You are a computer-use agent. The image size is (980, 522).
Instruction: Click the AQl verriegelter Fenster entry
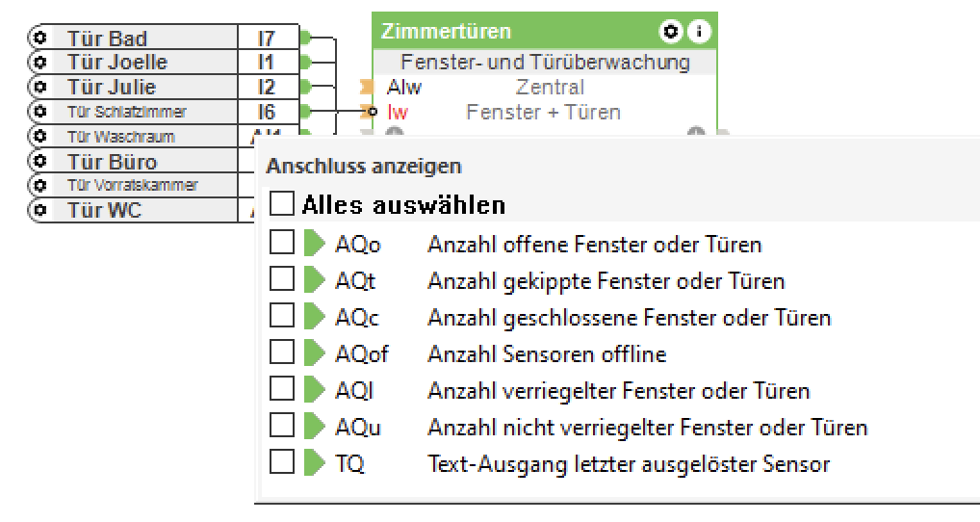pyautogui.click(x=618, y=391)
